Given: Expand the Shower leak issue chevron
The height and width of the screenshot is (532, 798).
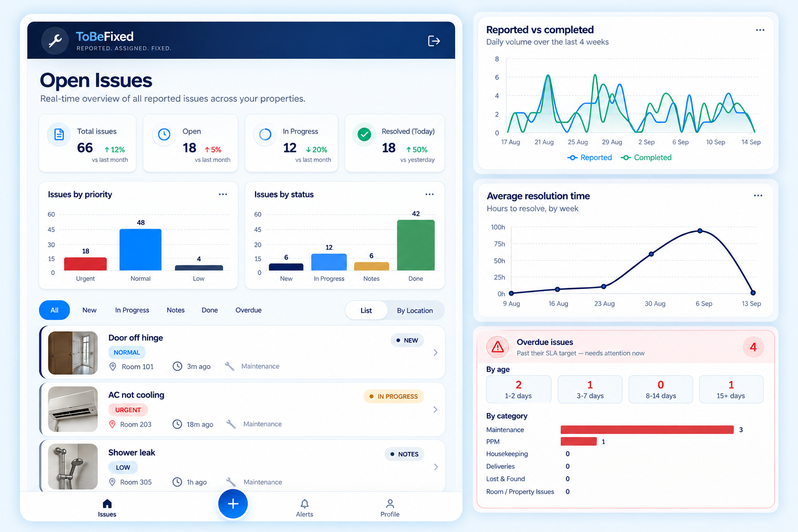Looking at the screenshot, I should pos(435,467).
